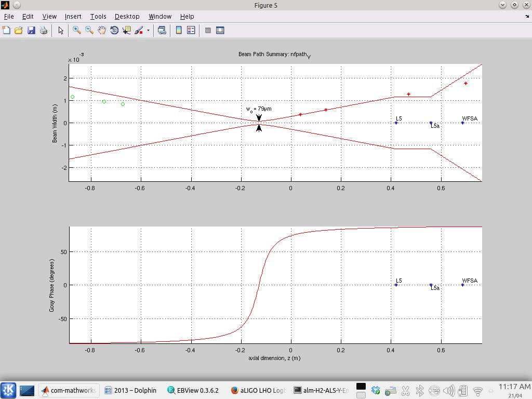Select the Pan hand tool

pyautogui.click(x=102, y=30)
